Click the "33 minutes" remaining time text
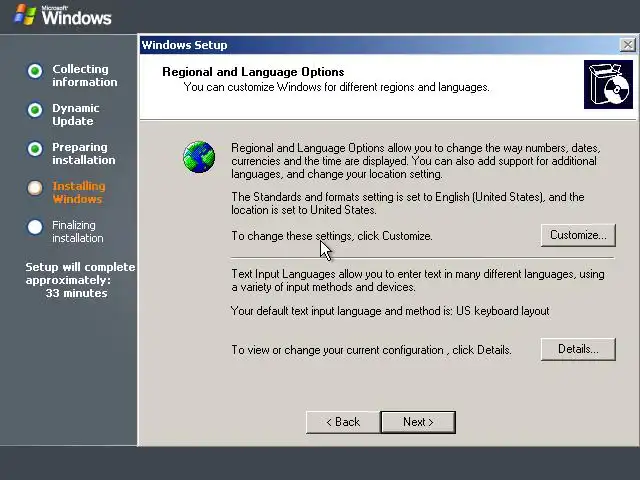This screenshot has width=640, height=480. coord(76,293)
